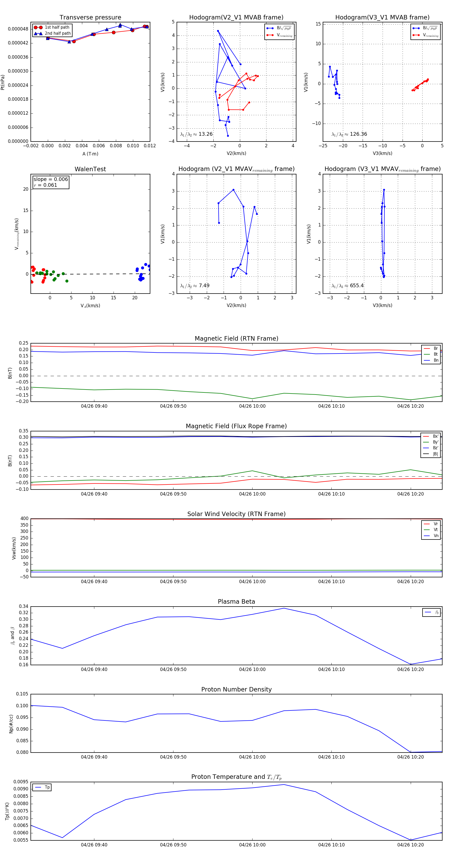The width and height of the screenshot is (473, 868).
Task: Click the "Bz'" legend entry
Action: (431, 448)
